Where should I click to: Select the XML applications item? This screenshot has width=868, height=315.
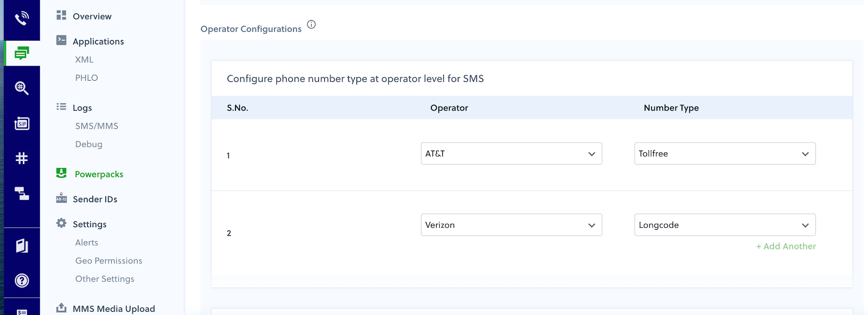pos(84,60)
